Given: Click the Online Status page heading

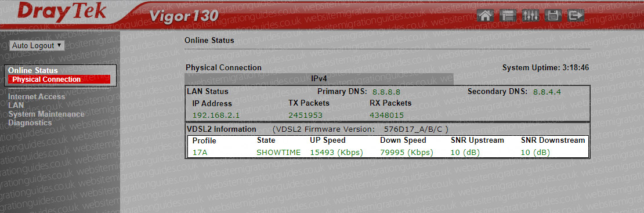Looking at the screenshot, I should click(209, 40).
